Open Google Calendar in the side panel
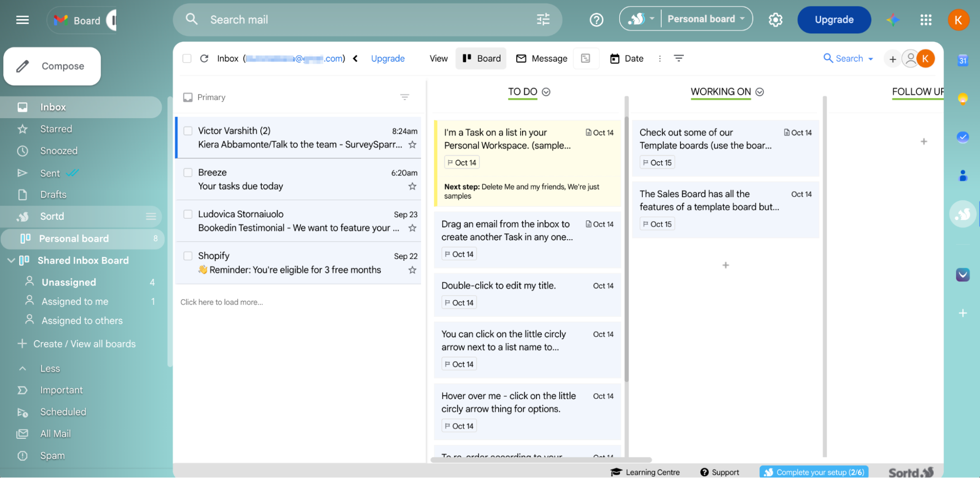This screenshot has width=980, height=478. [x=962, y=60]
